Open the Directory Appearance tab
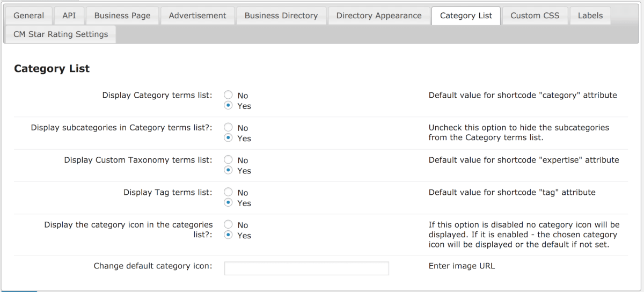 pos(379,16)
